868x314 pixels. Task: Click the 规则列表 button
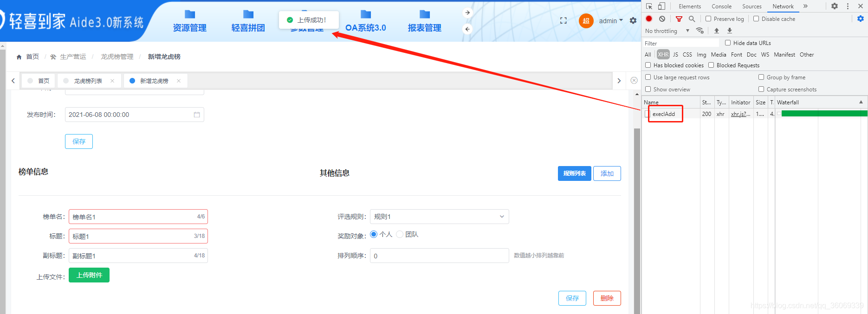[x=575, y=173]
